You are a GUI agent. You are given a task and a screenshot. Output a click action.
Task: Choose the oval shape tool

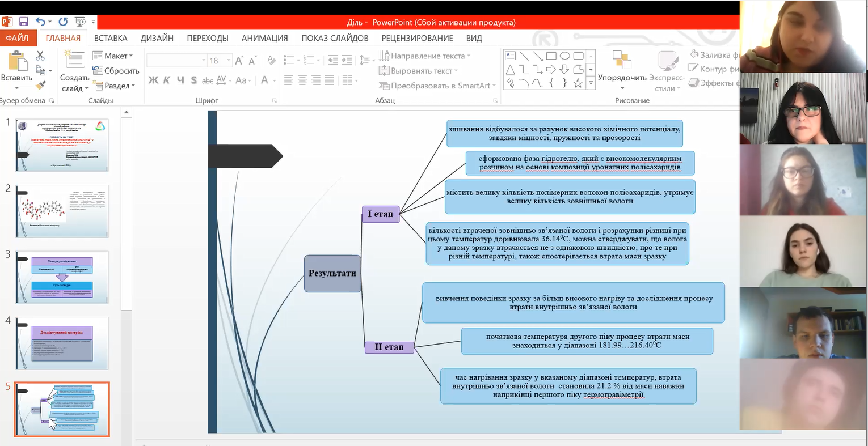point(564,56)
